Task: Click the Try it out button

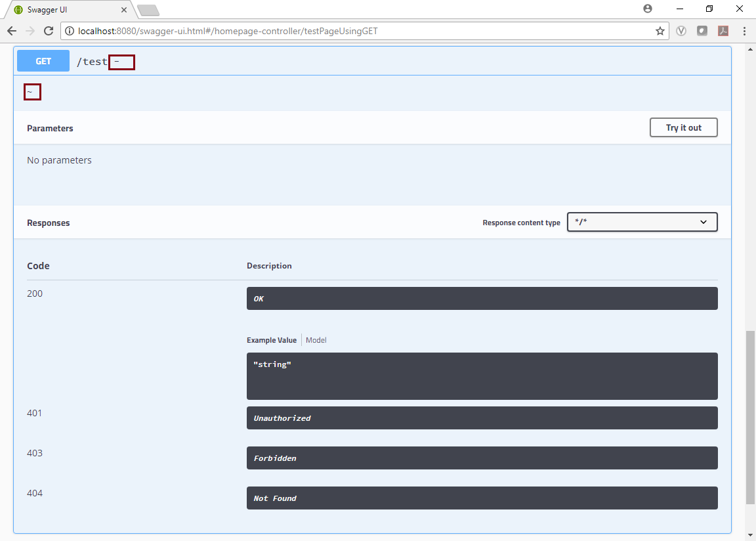Action: (x=683, y=127)
